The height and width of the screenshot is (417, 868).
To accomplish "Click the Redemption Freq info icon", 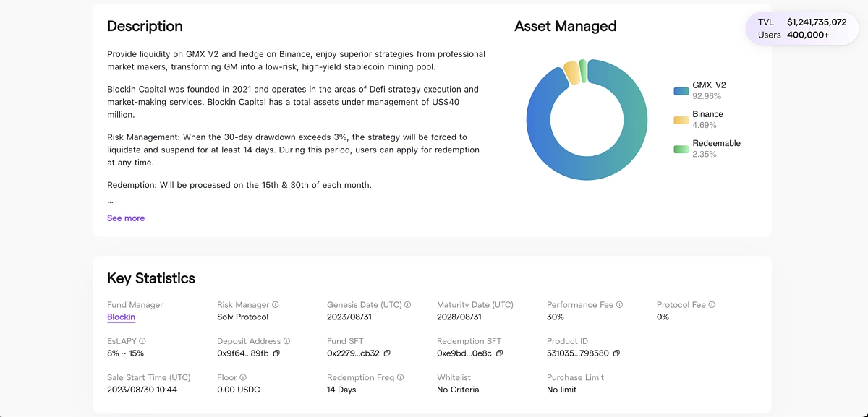I will tap(400, 377).
